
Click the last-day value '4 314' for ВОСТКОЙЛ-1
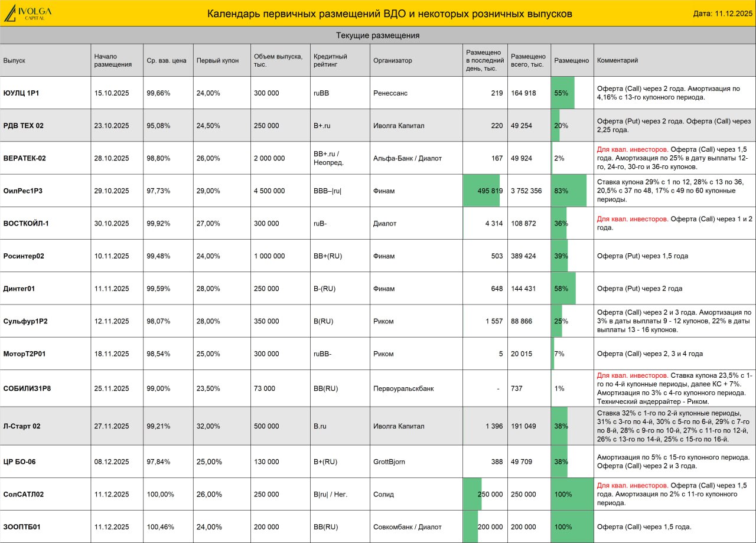point(494,223)
